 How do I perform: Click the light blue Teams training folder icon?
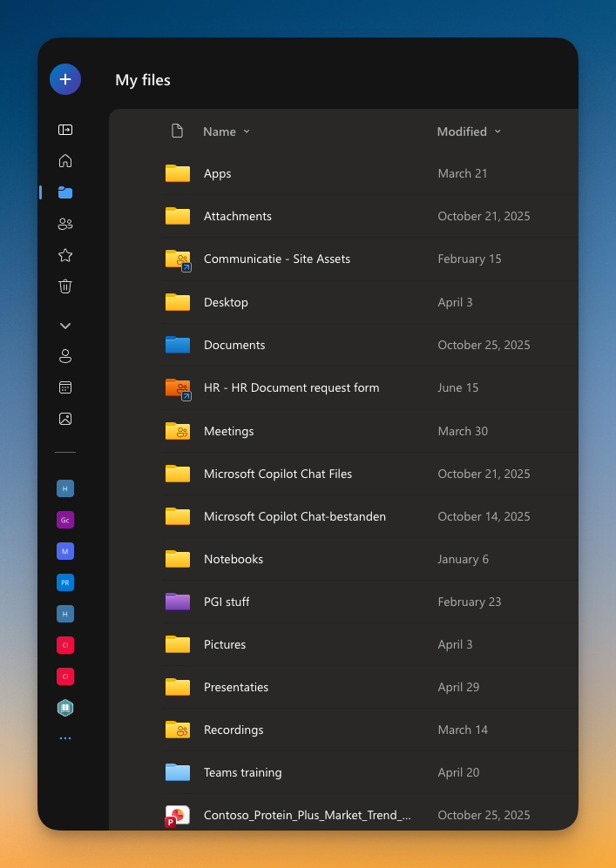[178, 772]
